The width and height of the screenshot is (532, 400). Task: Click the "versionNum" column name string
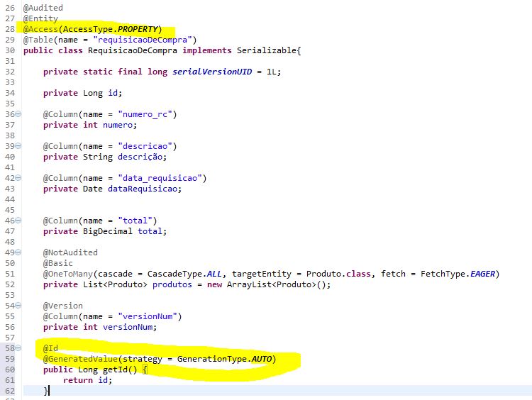click(148, 316)
